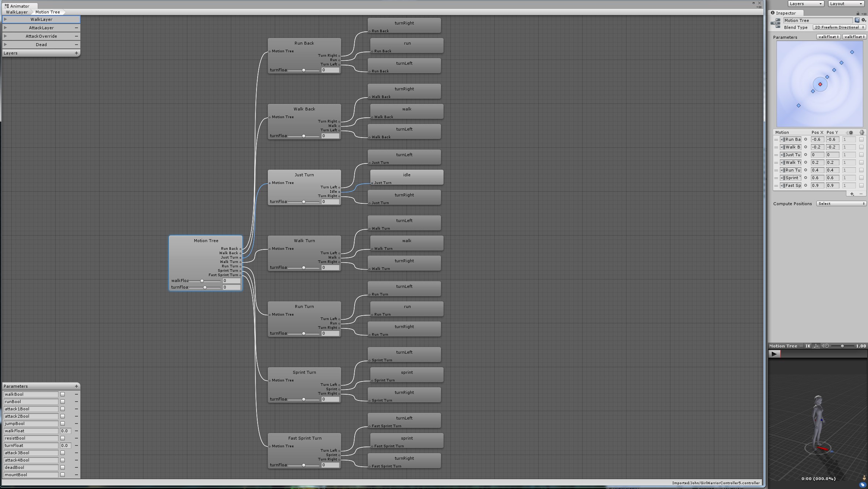Click the preview speed clock icon
The width and height of the screenshot is (868, 489).
click(x=826, y=346)
